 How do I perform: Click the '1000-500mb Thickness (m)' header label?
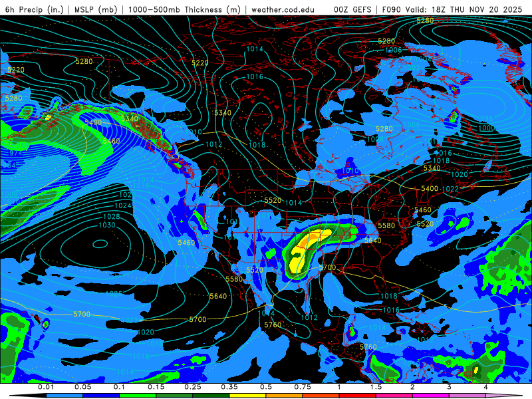[184, 9]
